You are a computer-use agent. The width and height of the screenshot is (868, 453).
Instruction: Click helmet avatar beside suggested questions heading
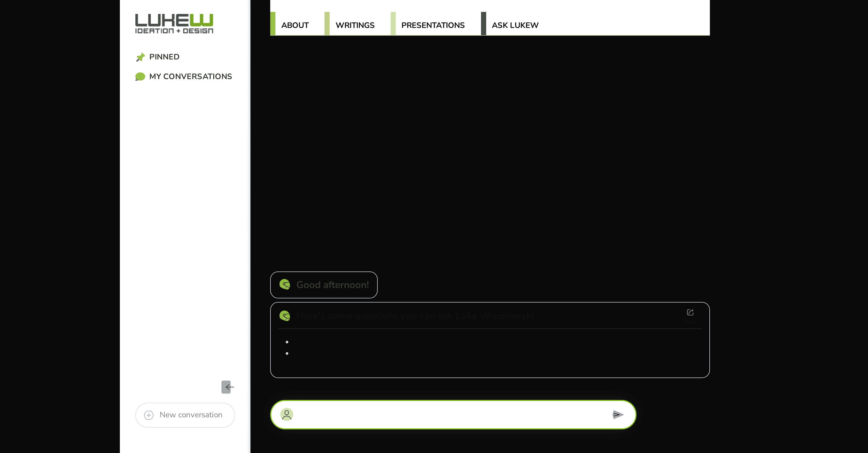285,316
